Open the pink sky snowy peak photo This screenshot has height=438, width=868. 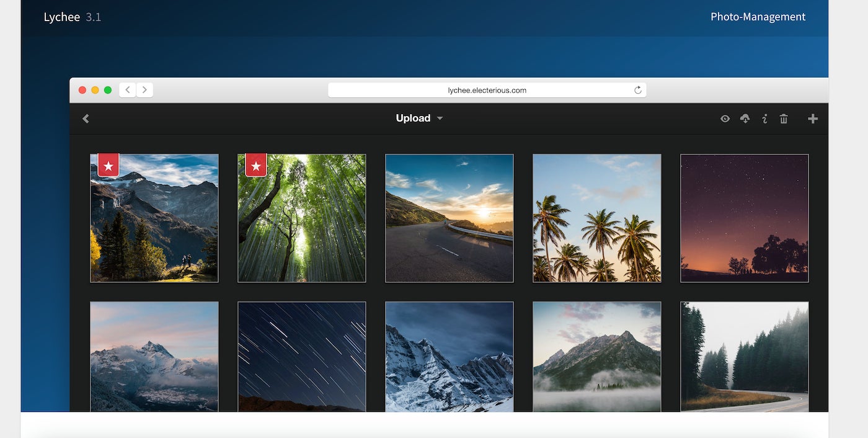pos(154,357)
